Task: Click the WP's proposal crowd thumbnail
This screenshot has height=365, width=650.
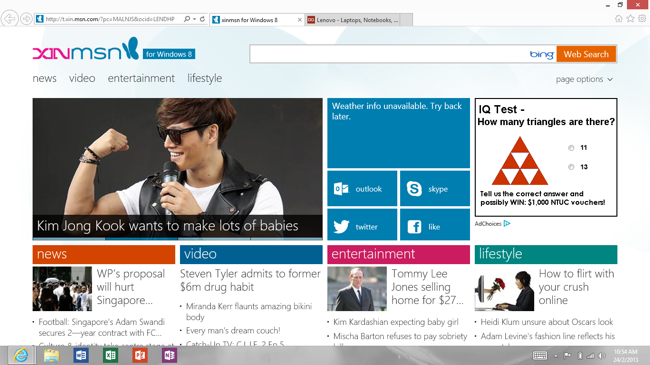Action: click(62, 289)
